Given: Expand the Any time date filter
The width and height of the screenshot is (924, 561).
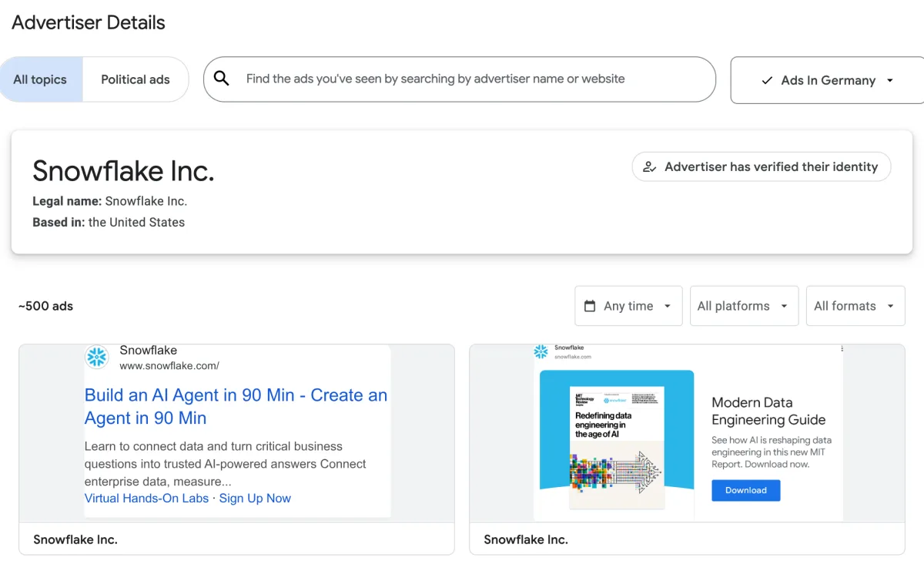Looking at the screenshot, I should [628, 306].
